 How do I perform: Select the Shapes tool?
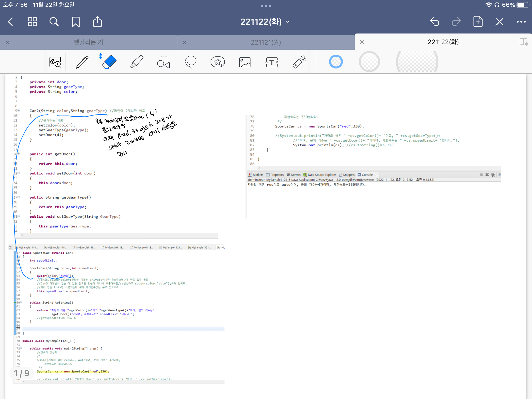click(164, 62)
